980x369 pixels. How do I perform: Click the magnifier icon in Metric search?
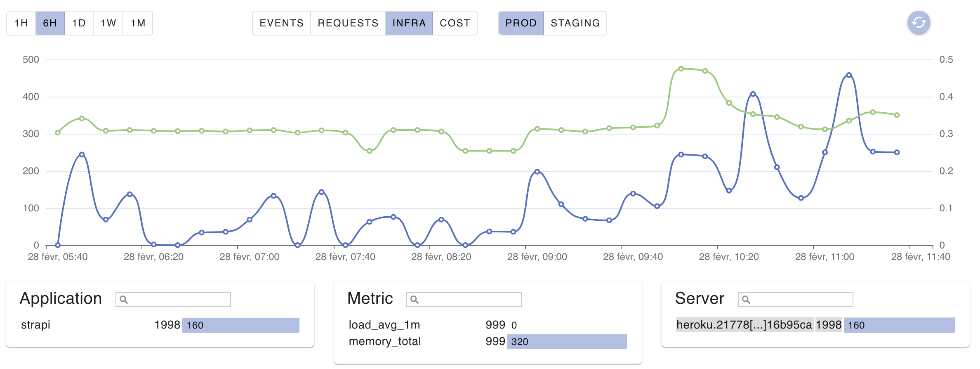coord(415,300)
